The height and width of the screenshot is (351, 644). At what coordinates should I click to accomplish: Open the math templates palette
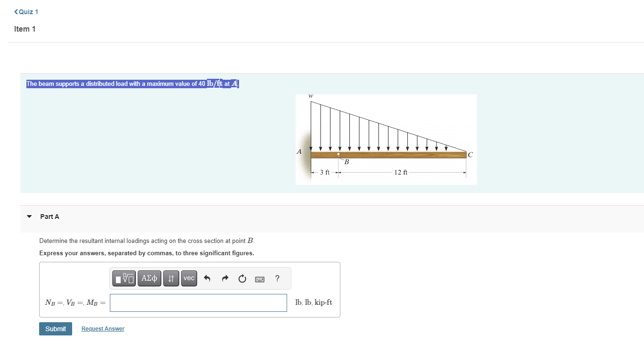(x=124, y=278)
